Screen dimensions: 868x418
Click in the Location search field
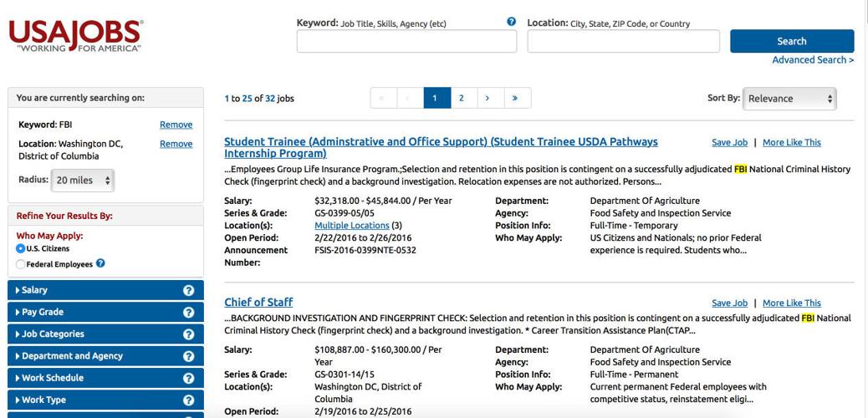[623, 41]
